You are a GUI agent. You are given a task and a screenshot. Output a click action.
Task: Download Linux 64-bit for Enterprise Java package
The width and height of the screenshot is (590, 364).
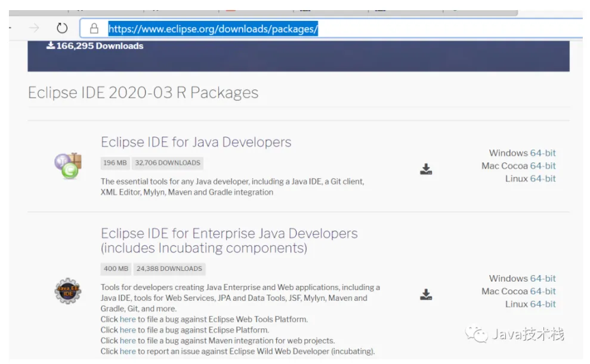(x=542, y=304)
